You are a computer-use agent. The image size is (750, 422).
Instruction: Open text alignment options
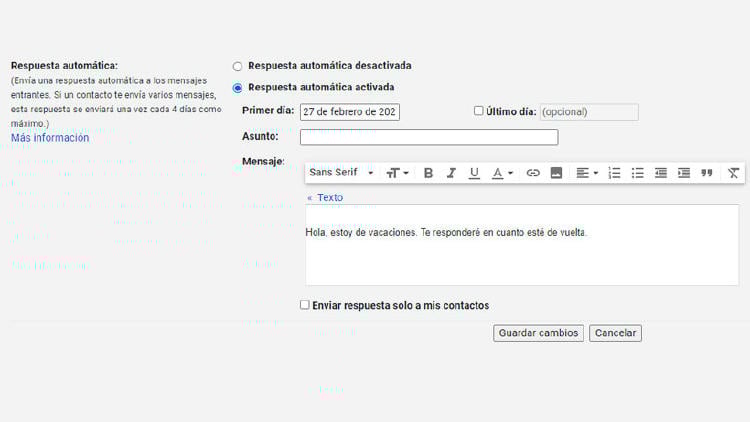tap(587, 173)
